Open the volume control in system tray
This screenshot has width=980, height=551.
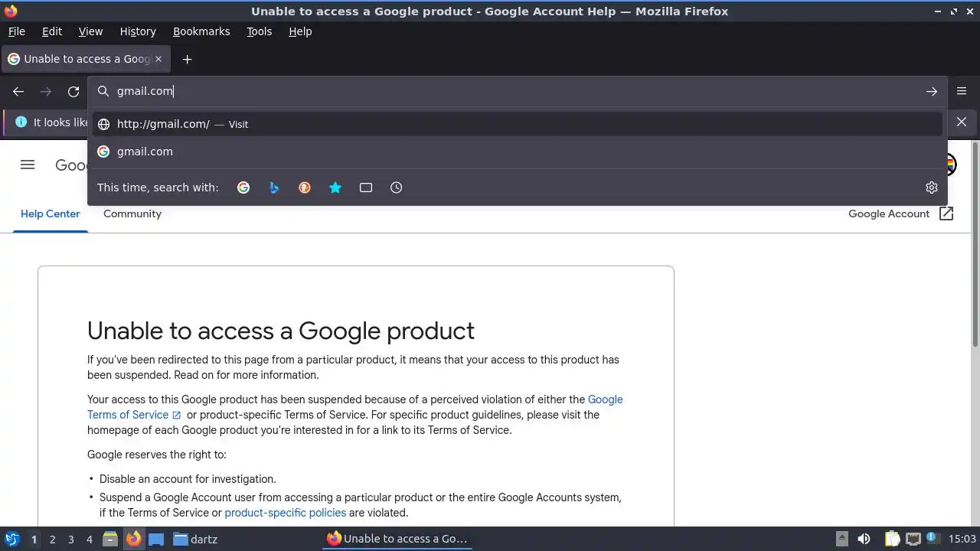click(x=864, y=539)
